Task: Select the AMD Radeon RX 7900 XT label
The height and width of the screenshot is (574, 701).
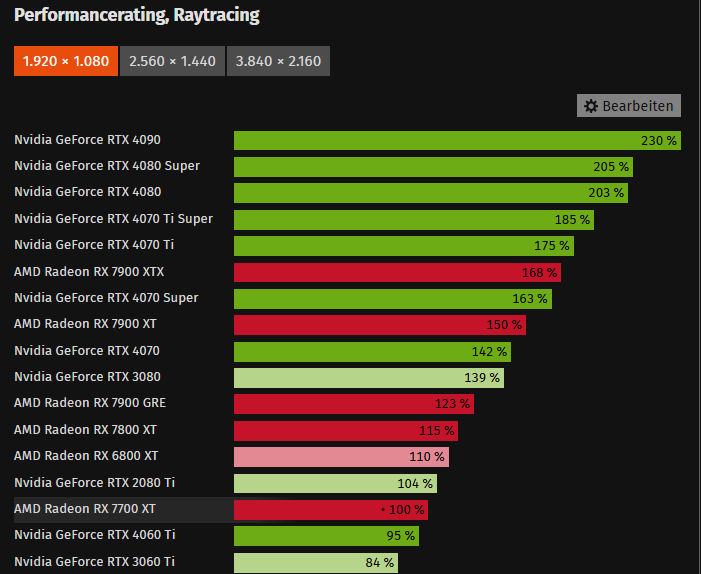Action: point(85,324)
